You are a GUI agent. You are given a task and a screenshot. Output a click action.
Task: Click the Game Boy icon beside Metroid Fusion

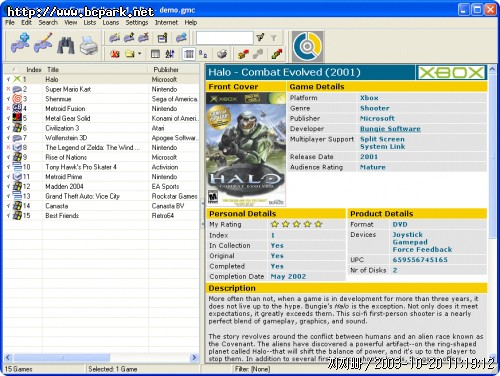[17, 108]
